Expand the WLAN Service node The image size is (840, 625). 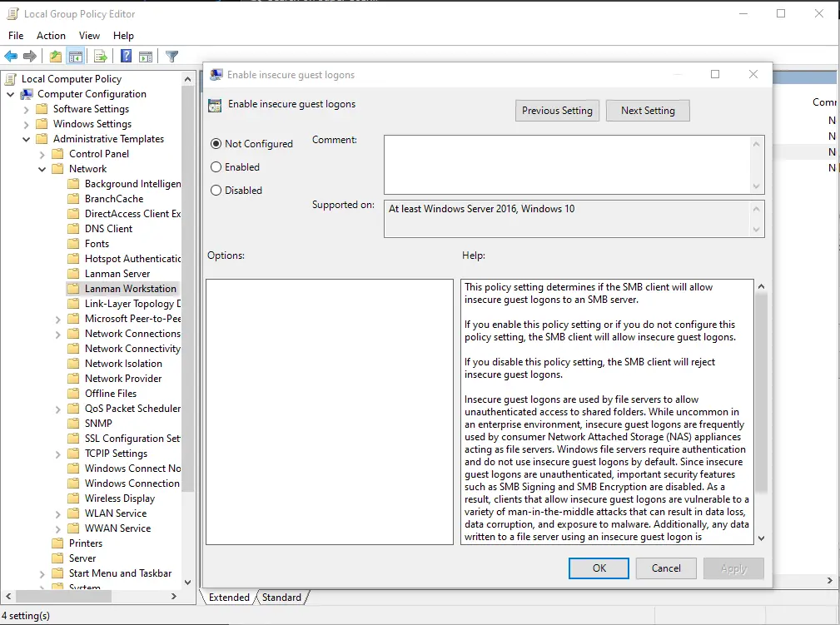(57, 513)
